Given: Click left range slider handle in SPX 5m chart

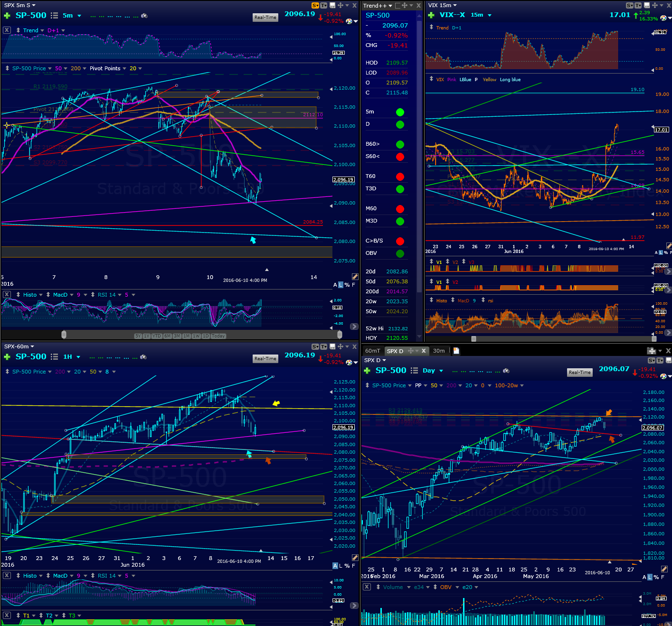Looking at the screenshot, I should click(x=64, y=335).
